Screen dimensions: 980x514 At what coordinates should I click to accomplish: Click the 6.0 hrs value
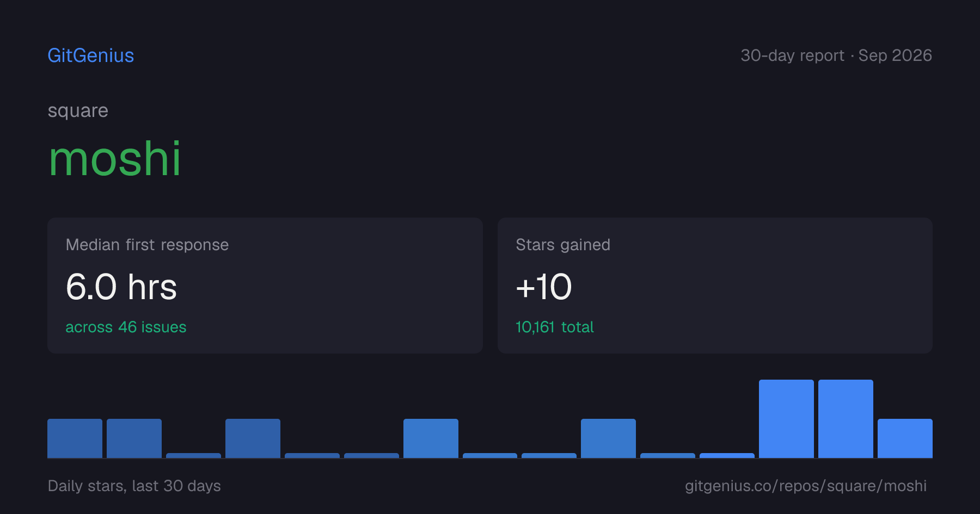pyautogui.click(x=121, y=287)
